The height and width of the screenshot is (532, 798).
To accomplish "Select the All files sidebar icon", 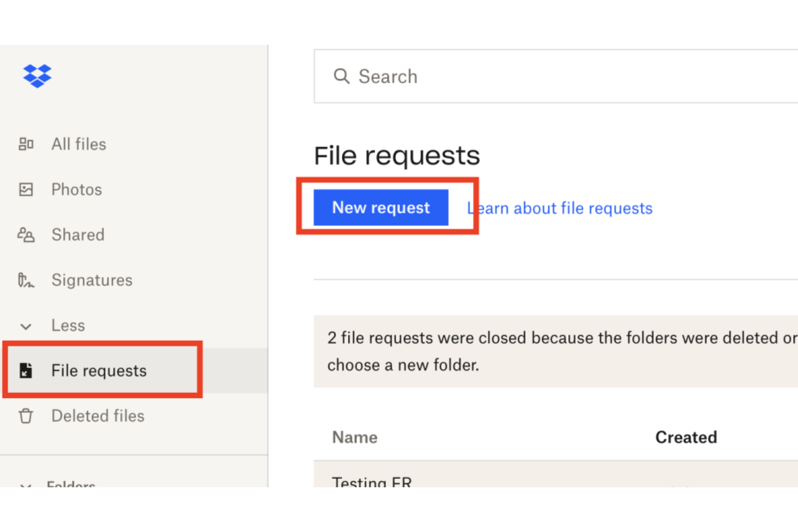I will coord(25,143).
